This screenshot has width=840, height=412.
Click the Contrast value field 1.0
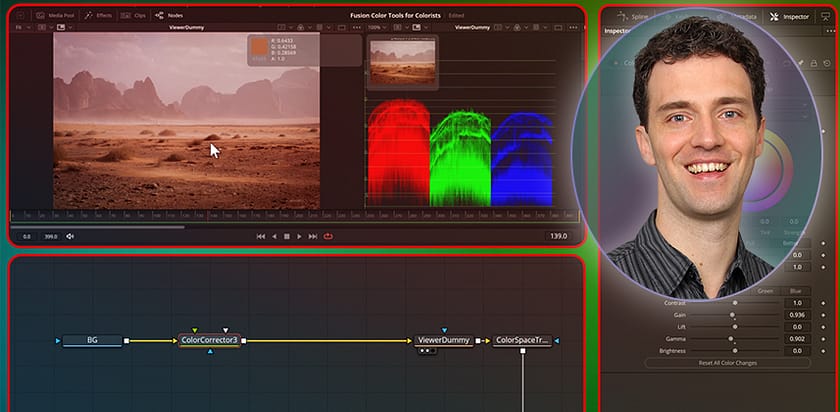pyautogui.click(x=797, y=303)
